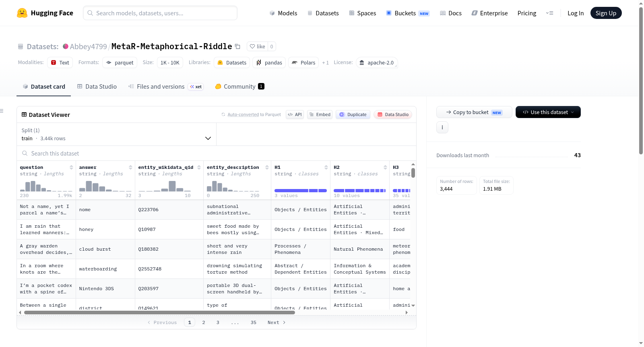Click the H2 classes distribution bar

tap(360, 190)
